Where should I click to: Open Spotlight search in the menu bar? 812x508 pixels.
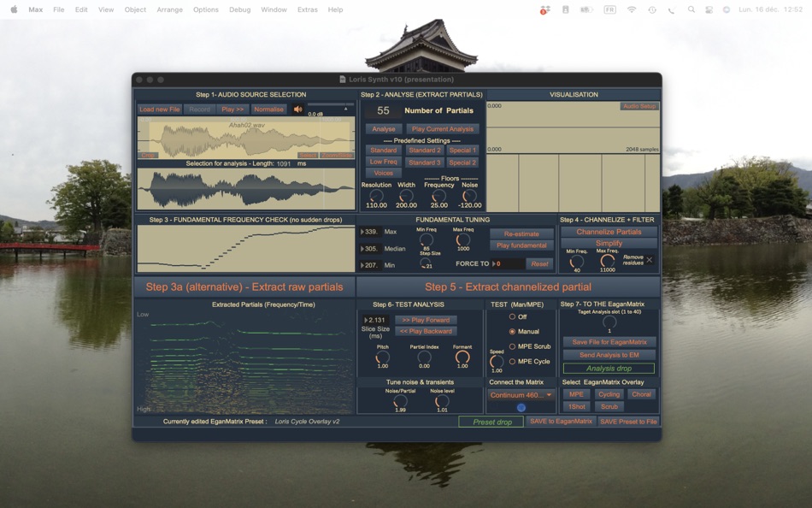[x=691, y=9]
